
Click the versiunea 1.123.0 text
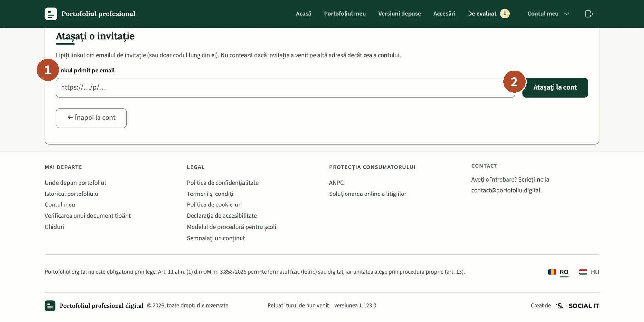coord(355,305)
